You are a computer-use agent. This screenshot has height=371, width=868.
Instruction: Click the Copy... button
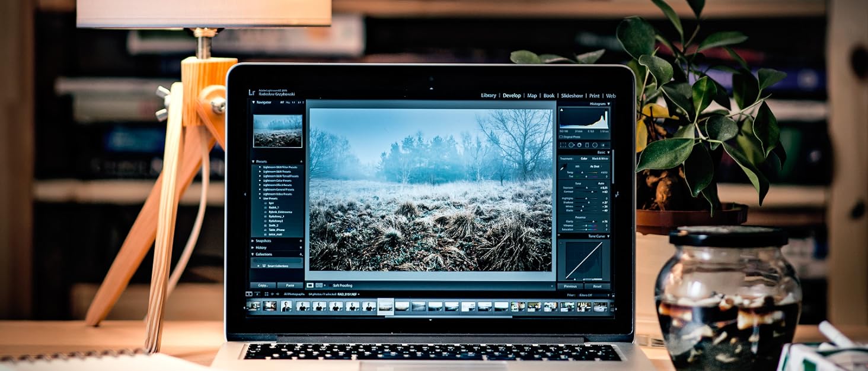(x=263, y=286)
